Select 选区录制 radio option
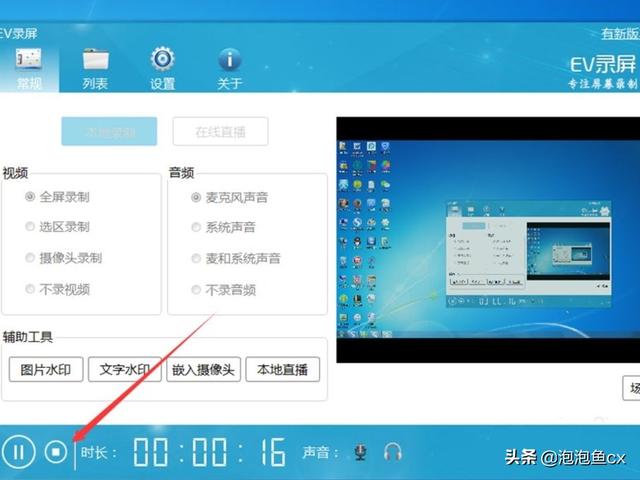This screenshot has height=480, width=640. 57,227
